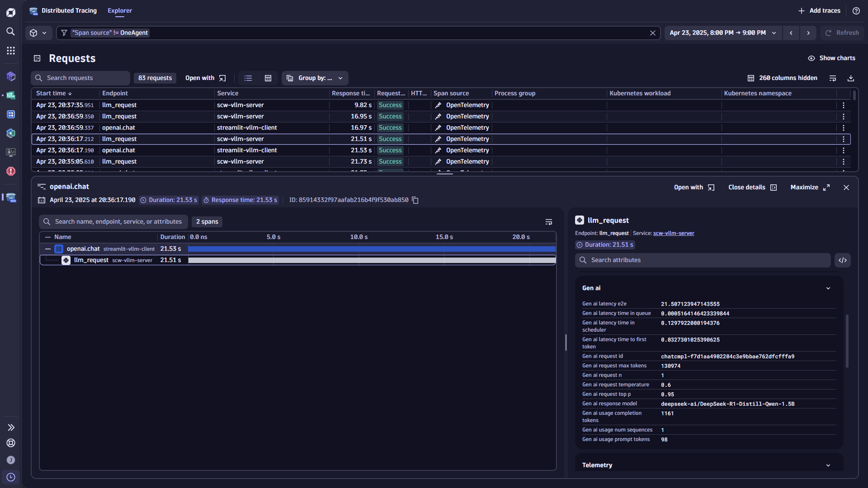Open the time range selector dropdown
Image resolution: width=868 pixels, height=488 pixels.
(x=722, y=33)
